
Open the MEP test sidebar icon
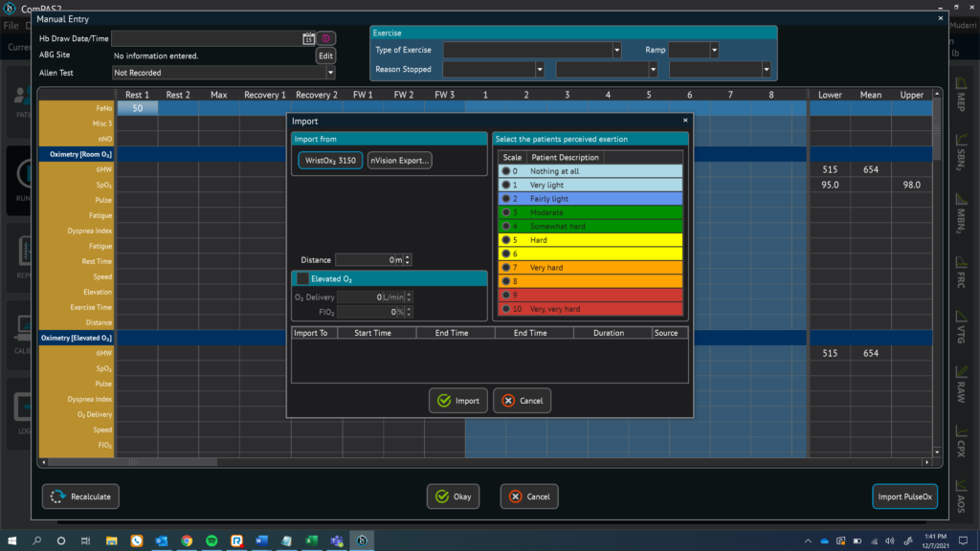click(x=961, y=94)
